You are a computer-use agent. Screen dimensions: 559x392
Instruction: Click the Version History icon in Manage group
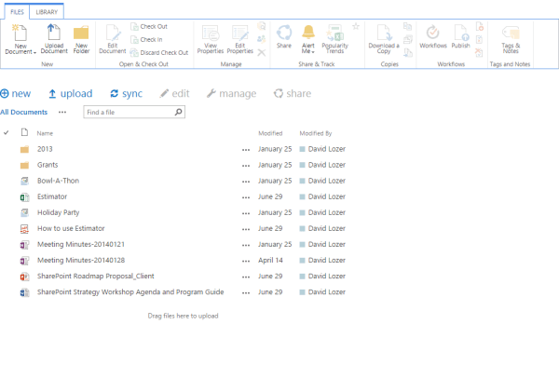coord(262,26)
